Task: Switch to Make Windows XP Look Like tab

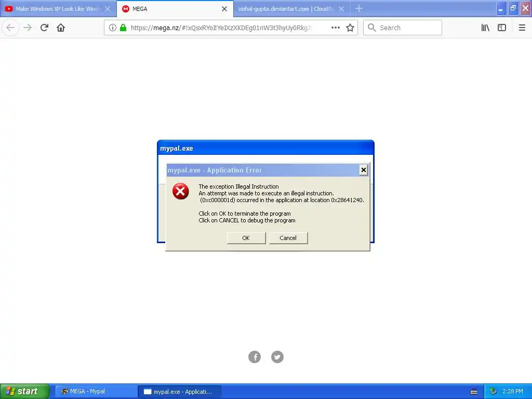Action: 58,9
